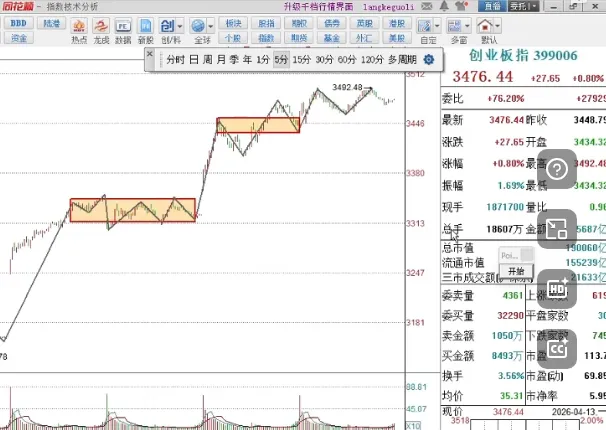
Task: Expand the 全球 dropdown arrow
Action: pyautogui.click(x=211, y=27)
